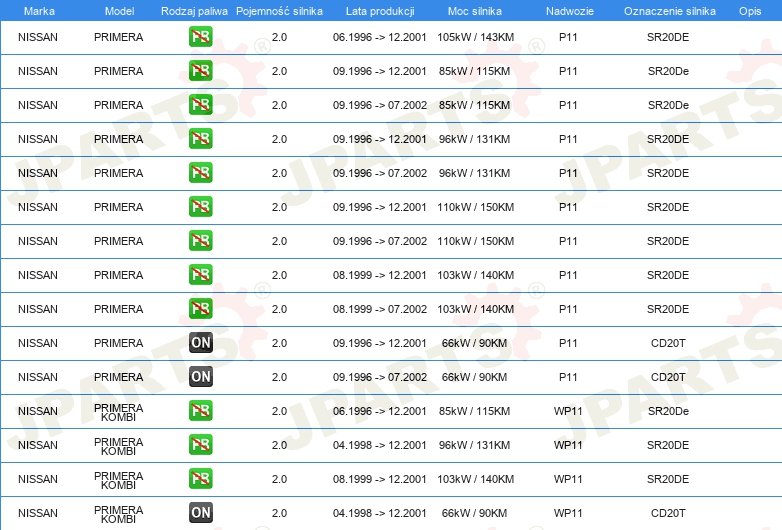This screenshot has height=530, width=782.
Task: Click the petrol fuel icon in the 105kW / 143KM row
Action: click(200, 37)
